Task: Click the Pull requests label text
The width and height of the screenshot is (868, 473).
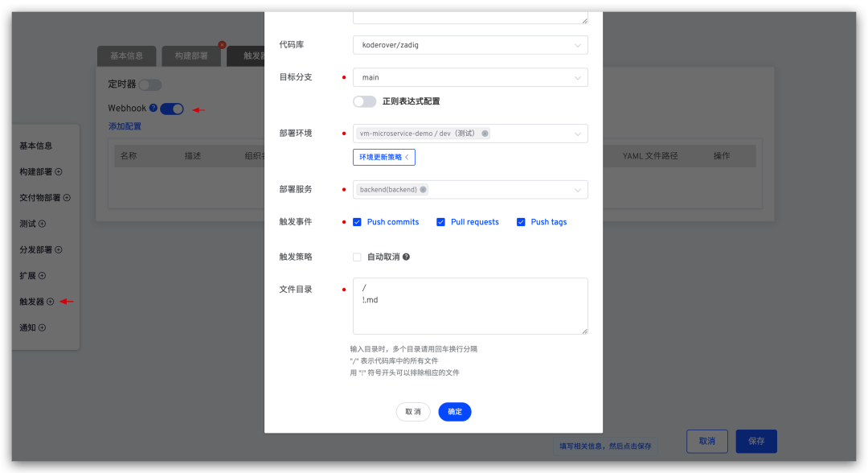Action: tap(475, 222)
